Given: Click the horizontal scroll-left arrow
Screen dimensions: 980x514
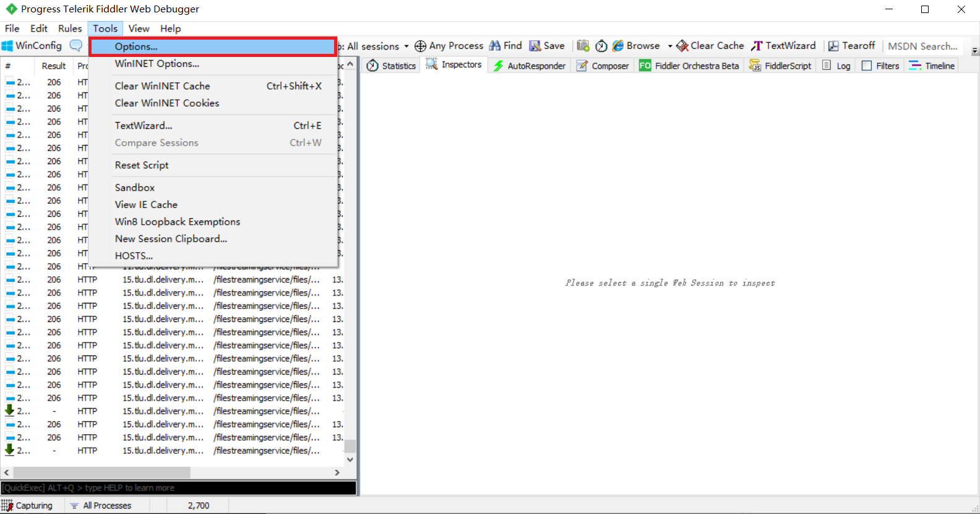Looking at the screenshot, I should 6,473.
